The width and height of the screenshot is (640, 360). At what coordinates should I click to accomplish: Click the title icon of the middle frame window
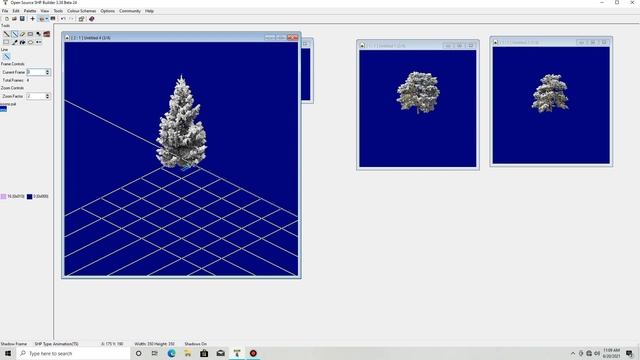[362, 45]
